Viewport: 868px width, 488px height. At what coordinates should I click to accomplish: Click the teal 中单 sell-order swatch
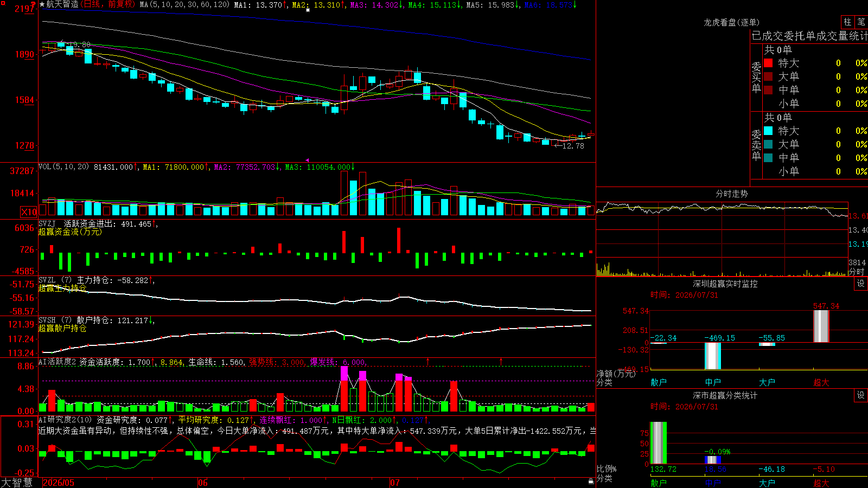click(x=768, y=158)
